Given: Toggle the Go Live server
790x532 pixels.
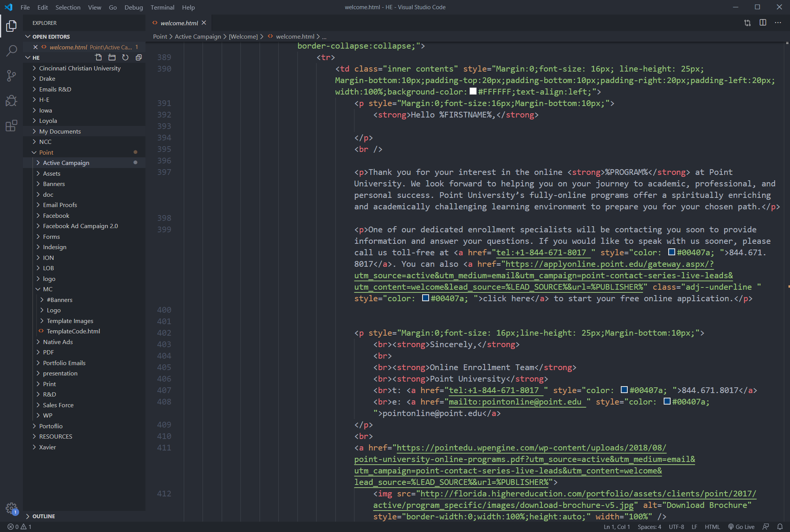Looking at the screenshot, I should 742,527.
